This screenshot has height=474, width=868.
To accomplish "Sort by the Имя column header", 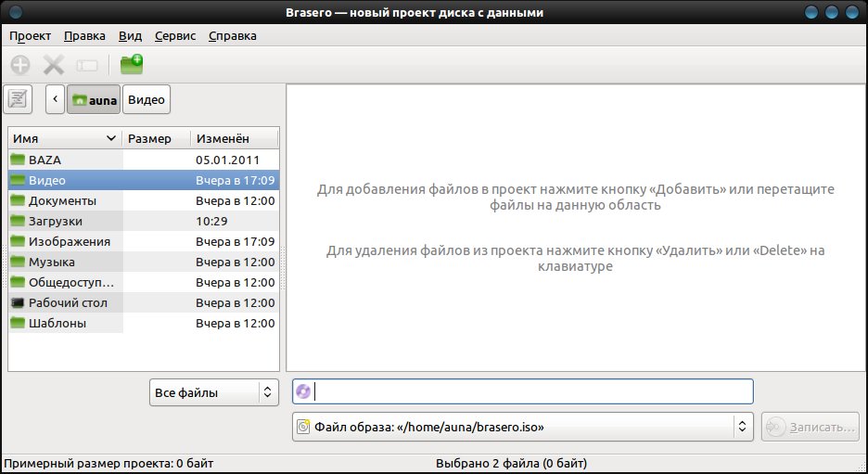I will click(x=65, y=138).
